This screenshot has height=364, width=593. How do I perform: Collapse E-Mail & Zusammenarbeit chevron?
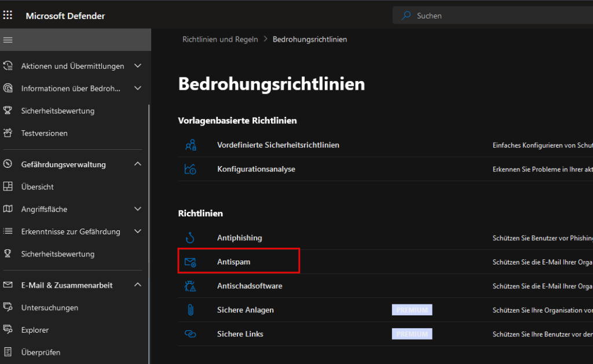click(138, 284)
